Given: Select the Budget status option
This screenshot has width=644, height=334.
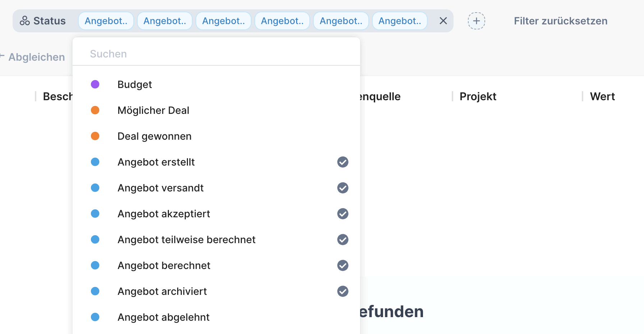Looking at the screenshot, I should [135, 84].
